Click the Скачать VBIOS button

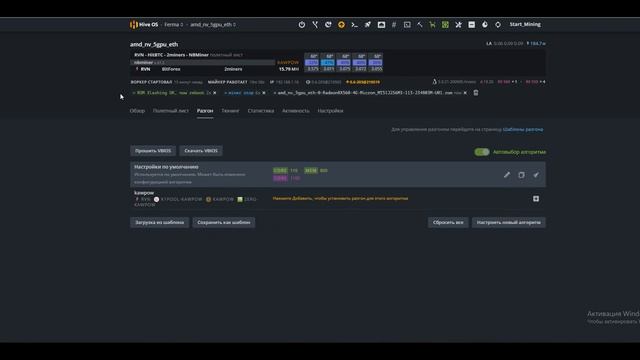coord(201,151)
